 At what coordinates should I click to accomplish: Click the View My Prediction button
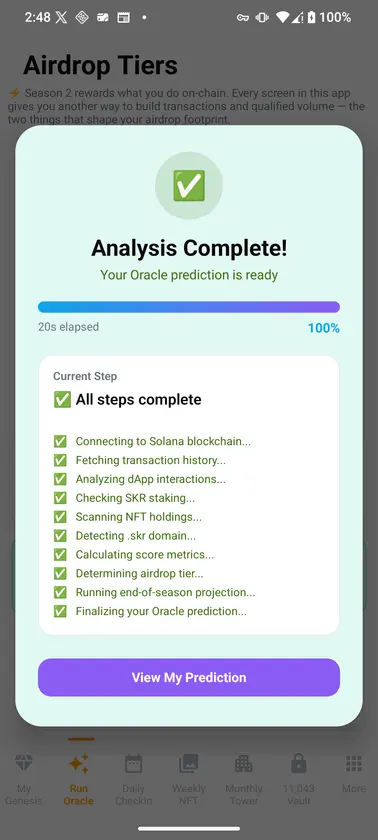189,677
